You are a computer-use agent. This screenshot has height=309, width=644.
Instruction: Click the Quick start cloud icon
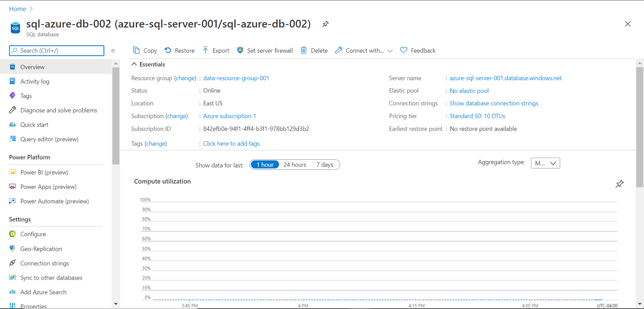tap(13, 125)
